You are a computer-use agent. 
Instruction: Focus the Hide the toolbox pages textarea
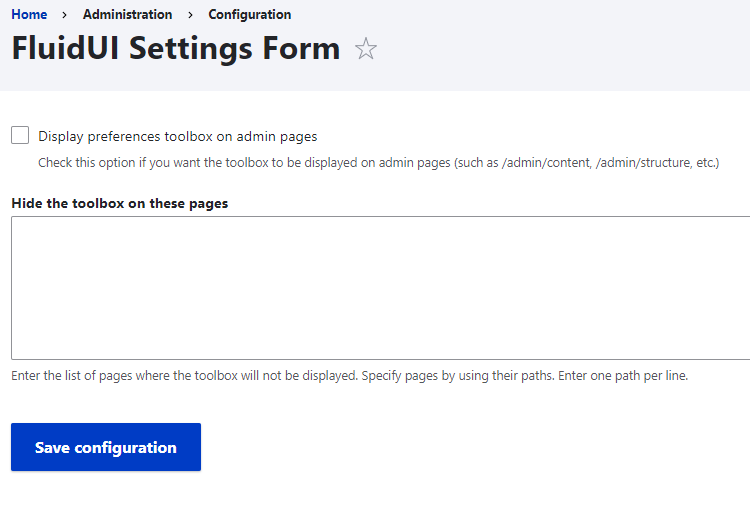380,287
